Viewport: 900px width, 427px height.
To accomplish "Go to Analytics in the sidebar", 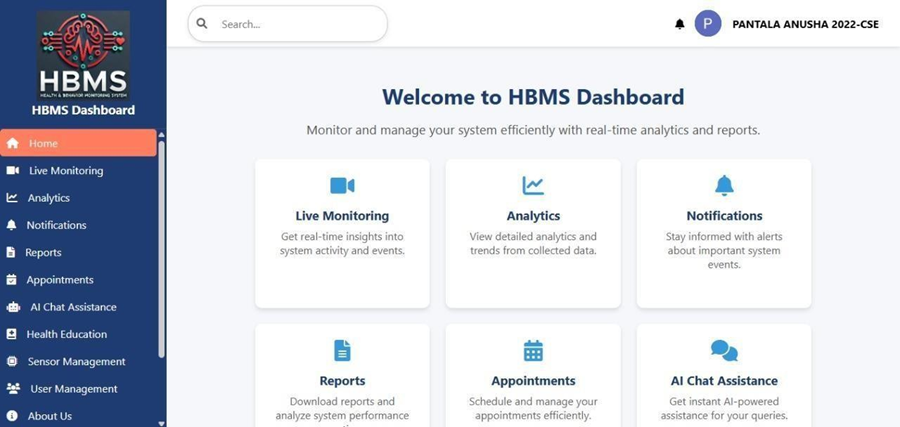I will [49, 198].
